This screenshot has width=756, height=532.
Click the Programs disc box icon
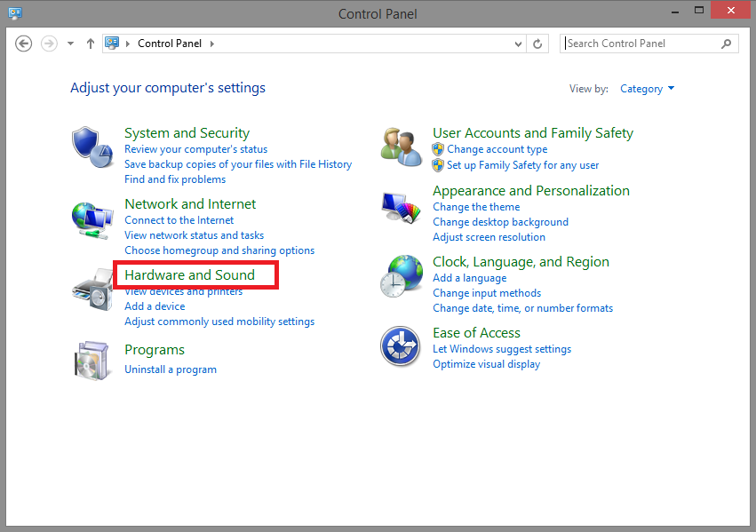[92, 361]
